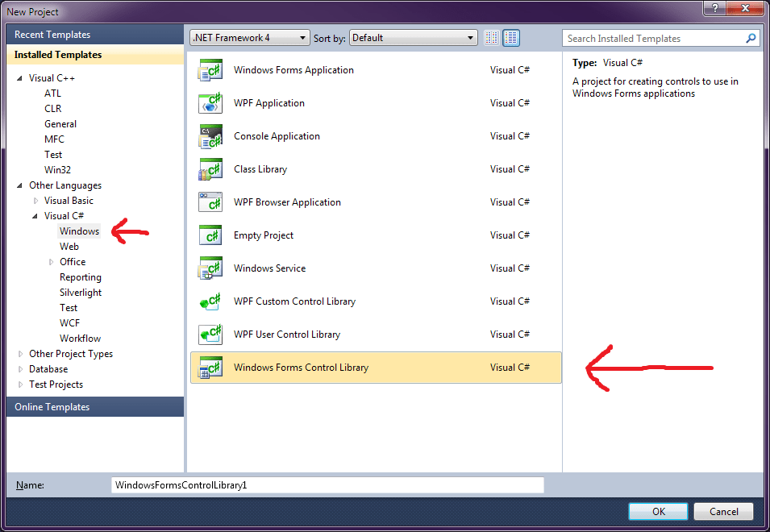Choose the WPF Custom Control Library name
Image resolution: width=770 pixels, height=532 pixels.
[x=294, y=301]
